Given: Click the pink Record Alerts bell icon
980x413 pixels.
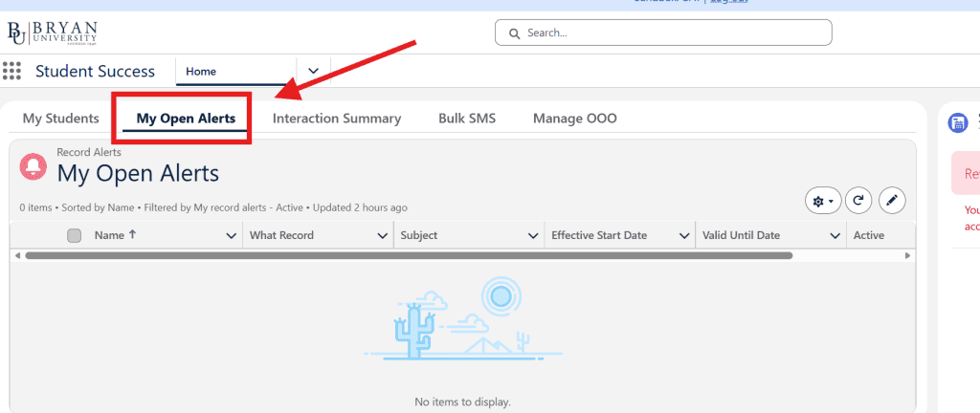Looking at the screenshot, I should click(33, 167).
